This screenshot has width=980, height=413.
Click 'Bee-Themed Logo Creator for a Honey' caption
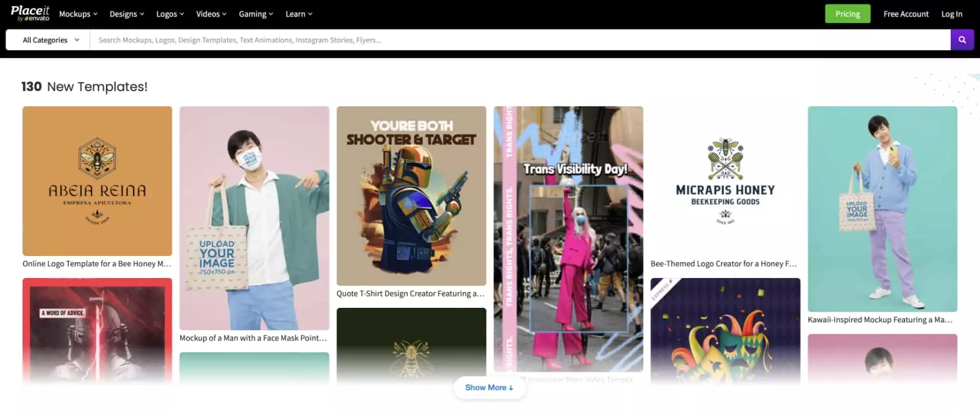724,264
